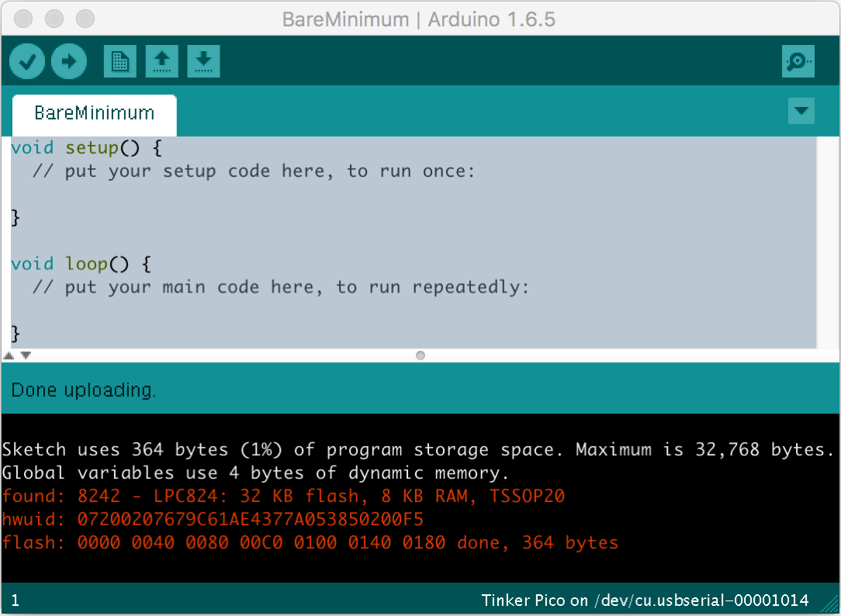Image resolution: width=841 pixels, height=616 pixels.
Task: Open a sketch with up-arrow icon
Action: tap(161, 61)
